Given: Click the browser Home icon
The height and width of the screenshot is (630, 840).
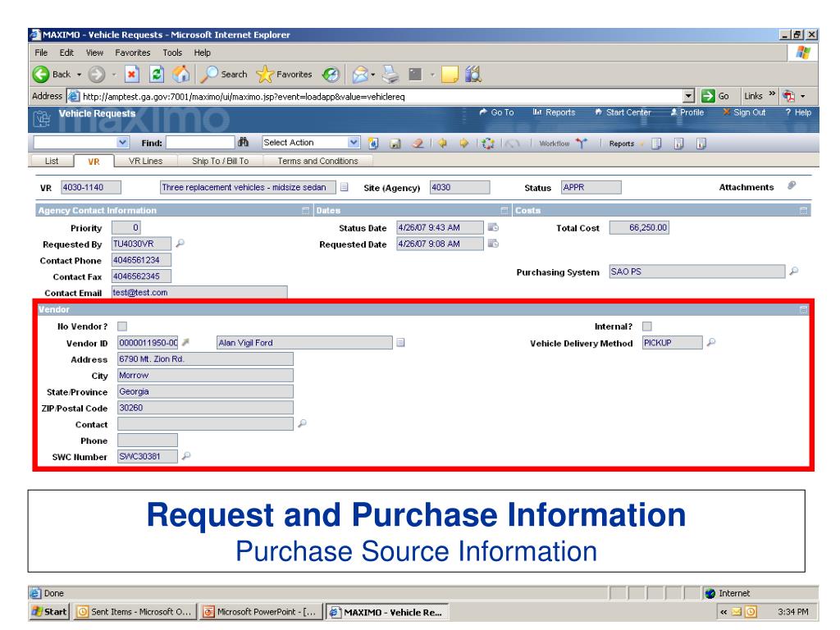Looking at the screenshot, I should click(x=181, y=74).
